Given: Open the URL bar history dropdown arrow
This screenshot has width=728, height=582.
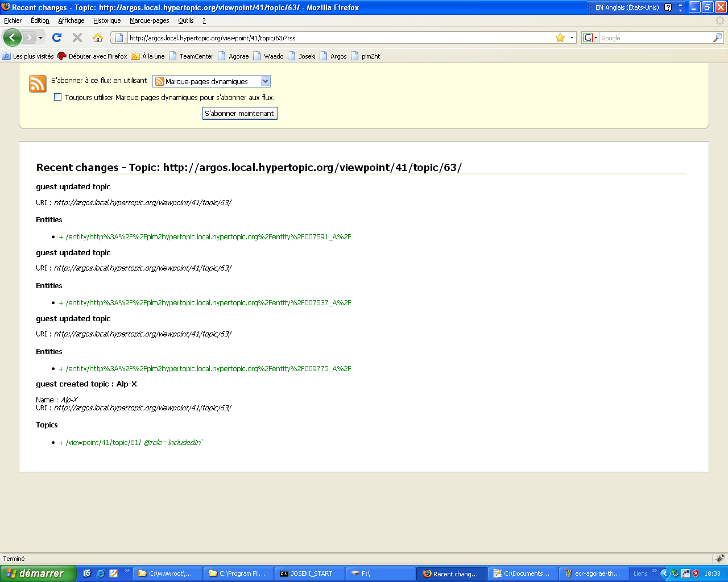Looking at the screenshot, I should tap(572, 38).
